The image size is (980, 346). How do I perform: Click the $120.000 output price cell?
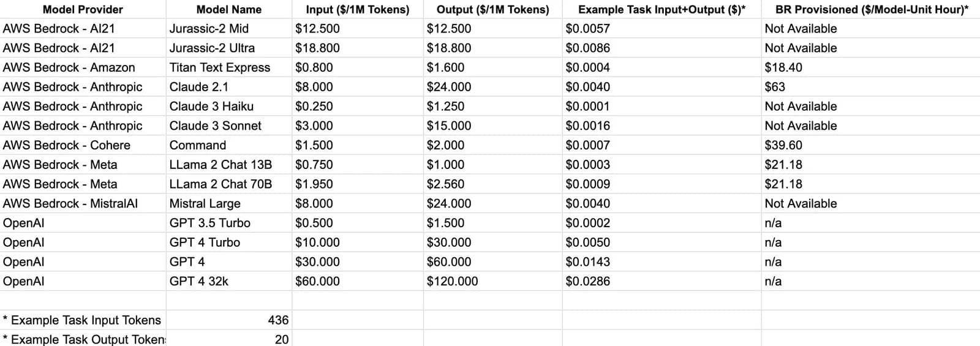pos(452,282)
